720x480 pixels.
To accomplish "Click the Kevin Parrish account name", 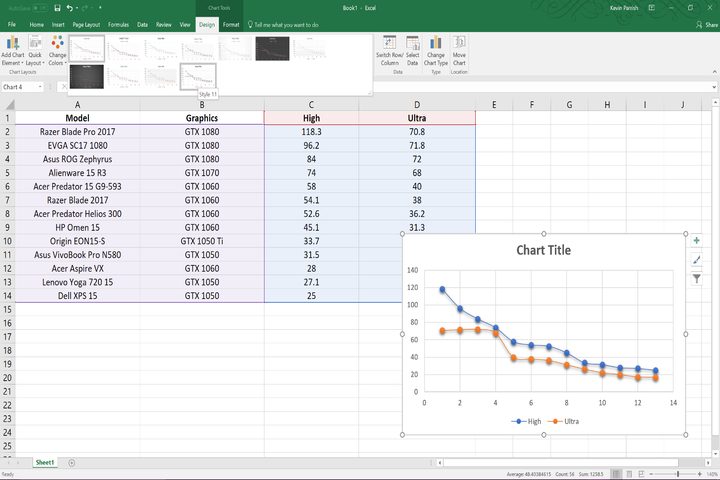I will (x=624, y=8).
